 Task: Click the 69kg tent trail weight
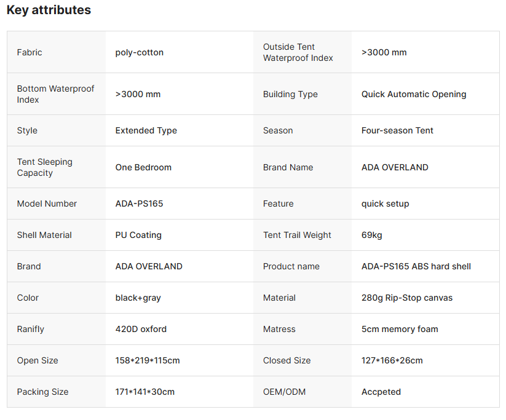tap(372, 235)
